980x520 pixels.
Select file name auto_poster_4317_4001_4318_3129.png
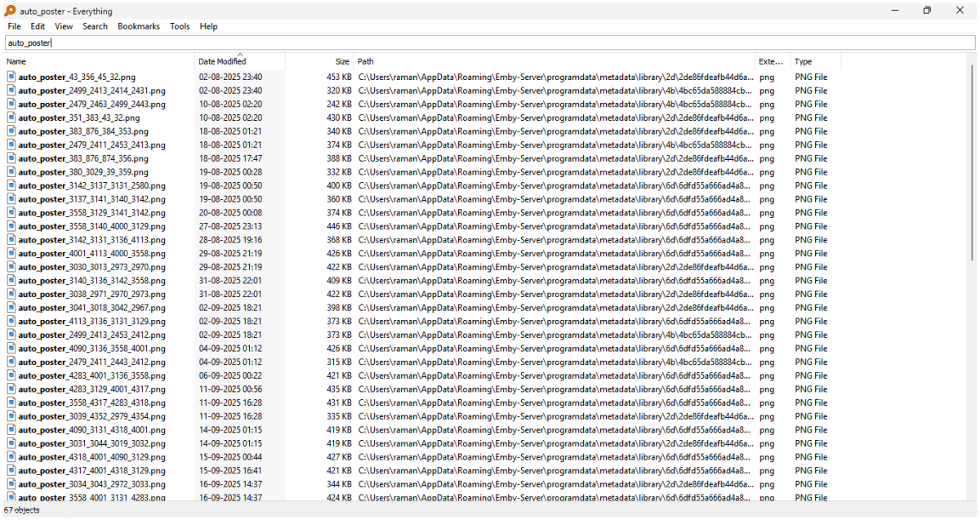click(x=91, y=470)
